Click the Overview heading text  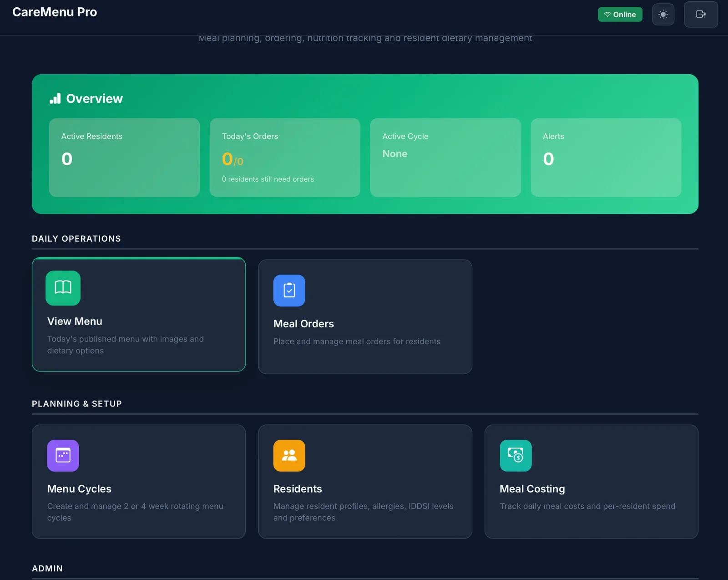(x=95, y=98)
